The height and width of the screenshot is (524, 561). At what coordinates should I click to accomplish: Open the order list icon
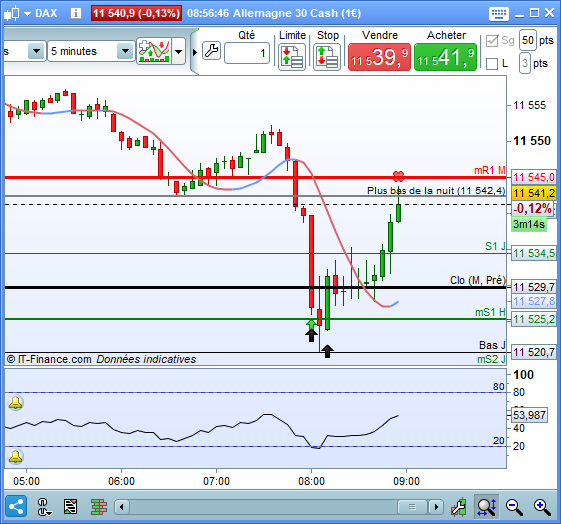click(70, 507)
